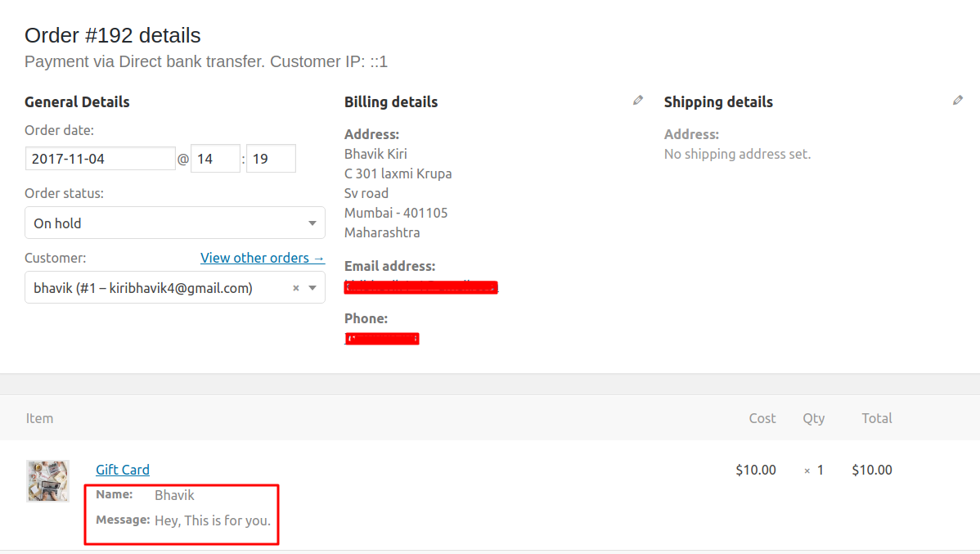
Task: Click the gift card recipient name Bhavik
Action: click(173, 494)
